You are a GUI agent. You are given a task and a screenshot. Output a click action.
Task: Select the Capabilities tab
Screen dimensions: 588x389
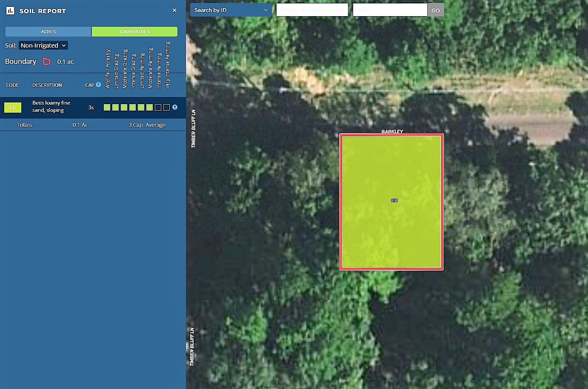pyautogui.click(x=134, y=31)
